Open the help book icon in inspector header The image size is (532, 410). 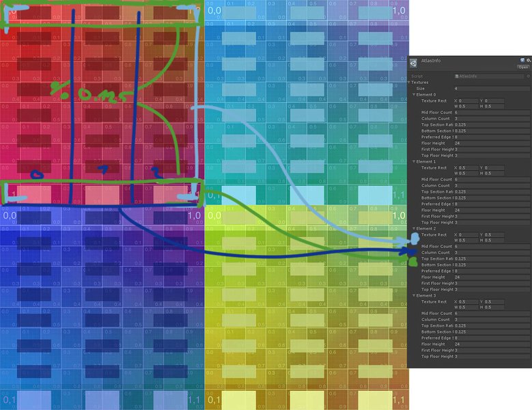tap(522, 60)
